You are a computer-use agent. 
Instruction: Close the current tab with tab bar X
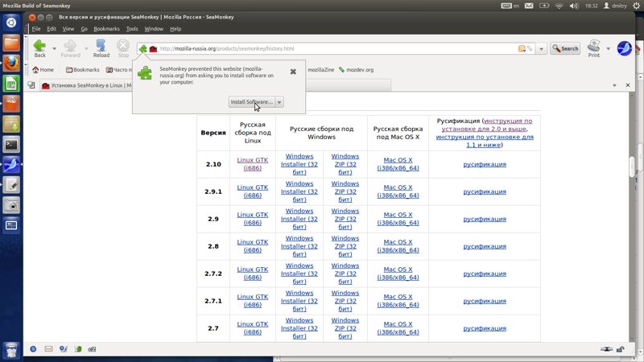click(x=628, y=85)
